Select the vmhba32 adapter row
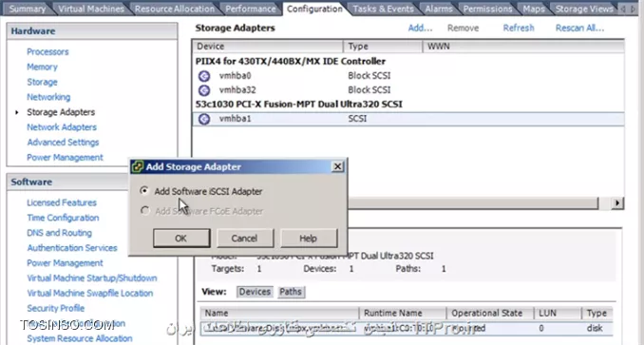This screenshot has height=345, width=644. click(x=408, y=90)
